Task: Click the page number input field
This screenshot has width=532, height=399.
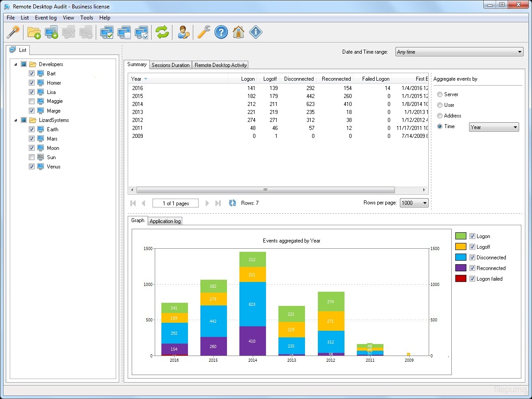Action: [176, 203]
